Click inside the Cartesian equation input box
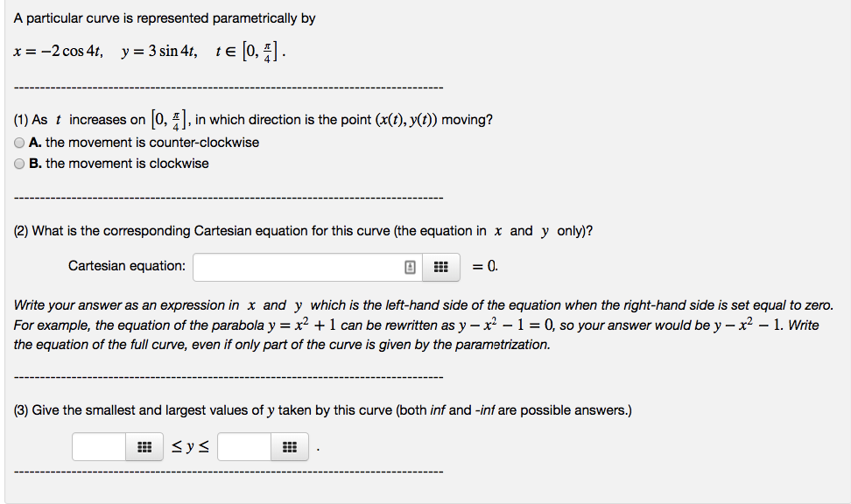851x504 pixels. click(x=298, y=267)
